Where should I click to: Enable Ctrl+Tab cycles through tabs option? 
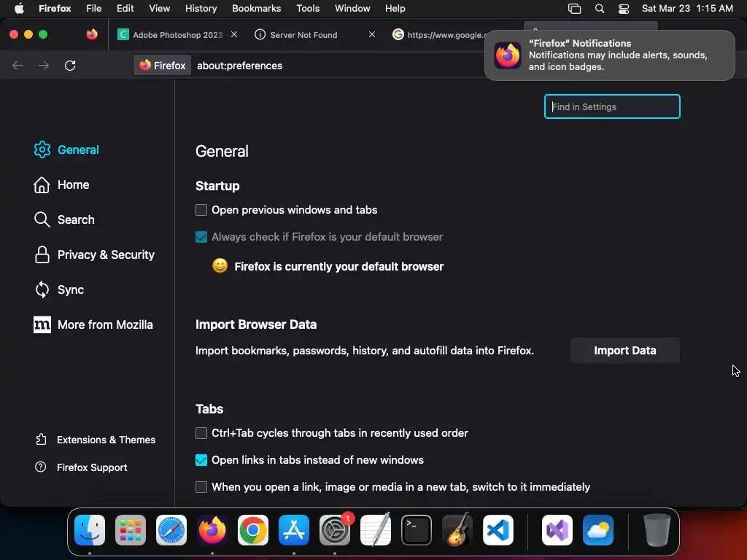click(x=201, y=433)
